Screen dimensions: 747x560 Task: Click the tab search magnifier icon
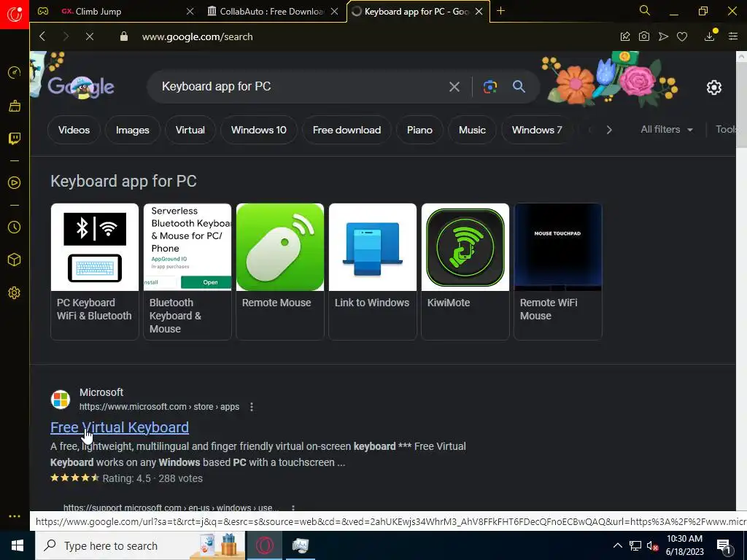(x=645, y=10)
